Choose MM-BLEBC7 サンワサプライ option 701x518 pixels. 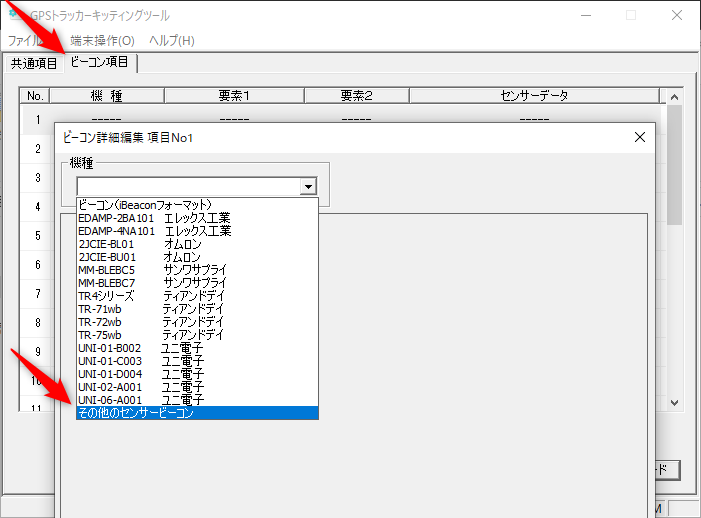[197, 283]
